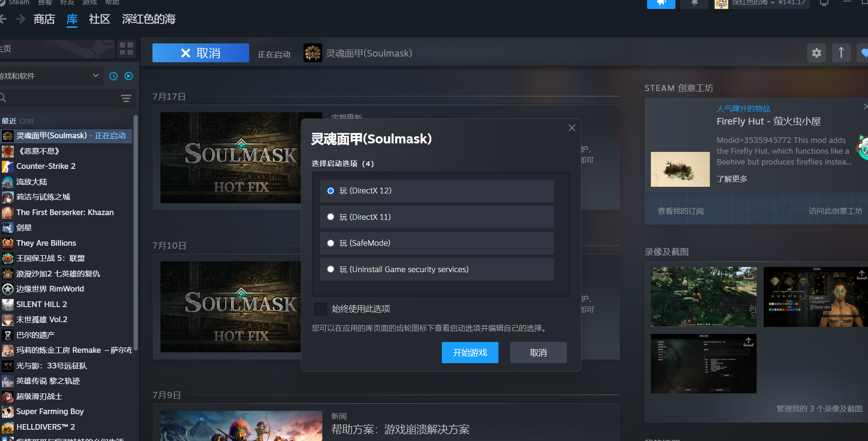
Task: Select 末世孤雄 Vol.2 in the library
Action: (x=66, y=320)
